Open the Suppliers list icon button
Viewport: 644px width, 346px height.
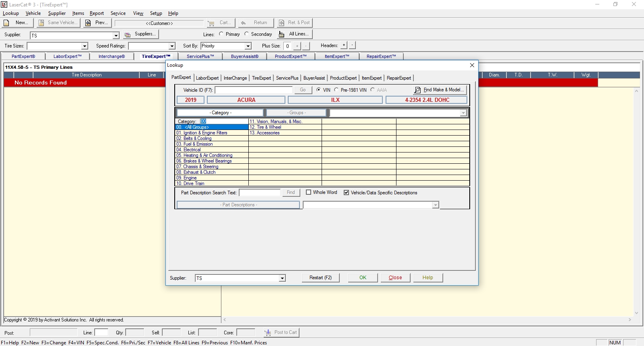tap(128, 35)
